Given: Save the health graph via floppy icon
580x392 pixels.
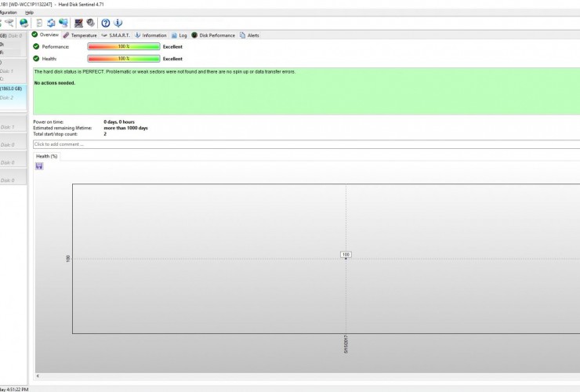Looking at the screenshot, I should point(39,166).
